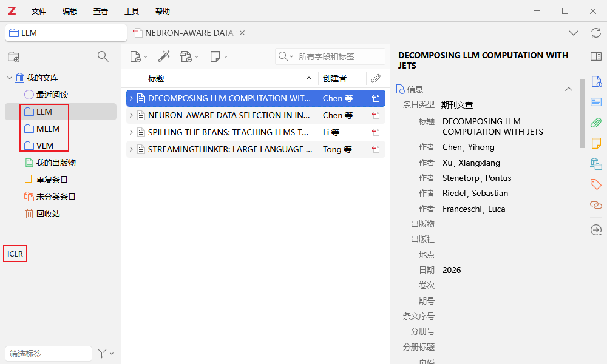The height and width of the screenshot is (364, 607).
Task: Expand the STREAMINGTHINKER item row
Action: 131,149
